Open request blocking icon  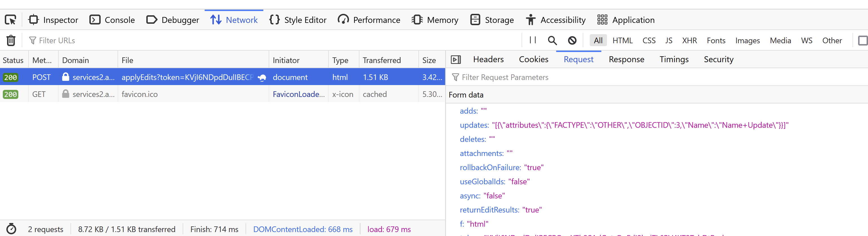[572, 40]
